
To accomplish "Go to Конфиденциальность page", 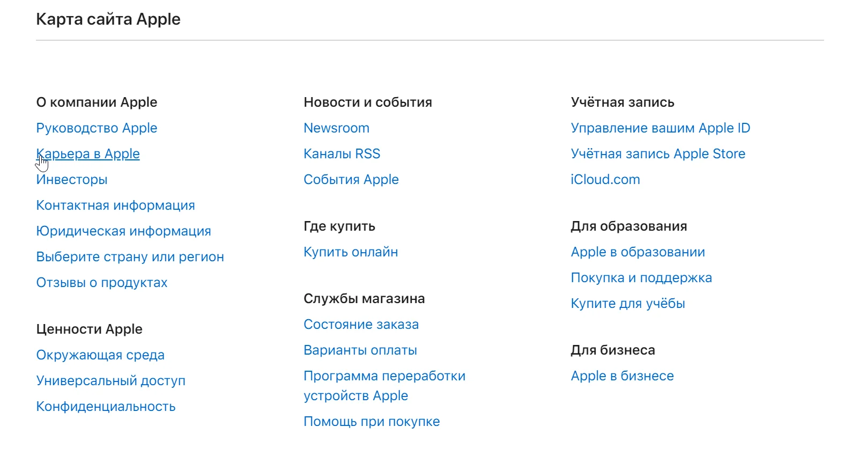I will pos(106,407).
